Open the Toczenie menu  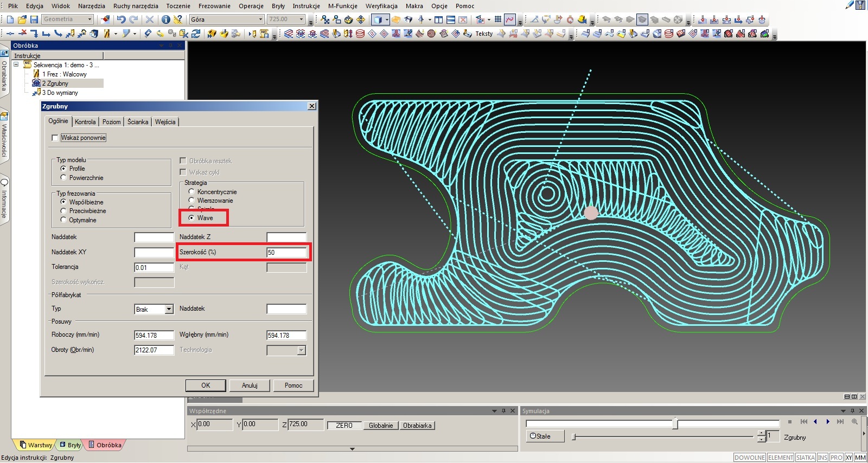coord(178,6)
